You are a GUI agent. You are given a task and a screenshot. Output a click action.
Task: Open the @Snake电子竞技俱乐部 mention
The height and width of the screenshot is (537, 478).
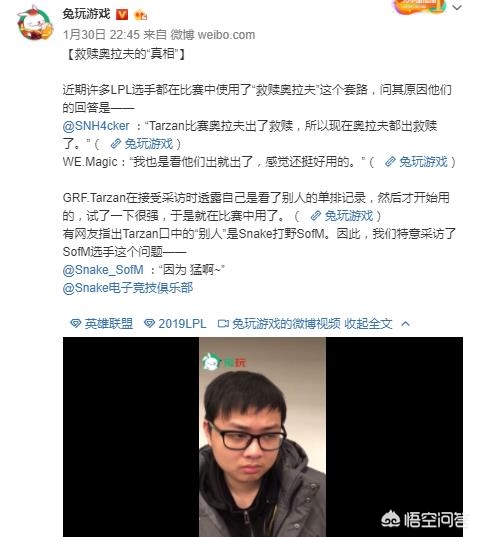(x=128, y=288)
